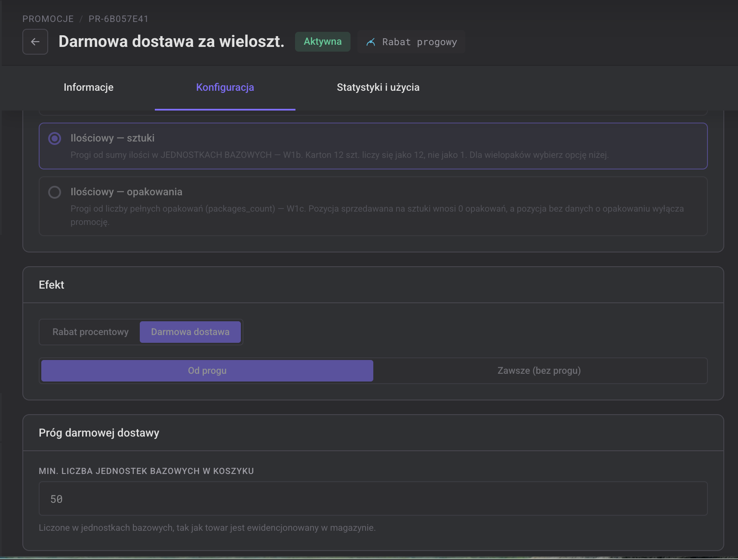The image size is (738, 560).
Task: Switch effect to Rabat procentowy
Action: [x=90, y=332]
